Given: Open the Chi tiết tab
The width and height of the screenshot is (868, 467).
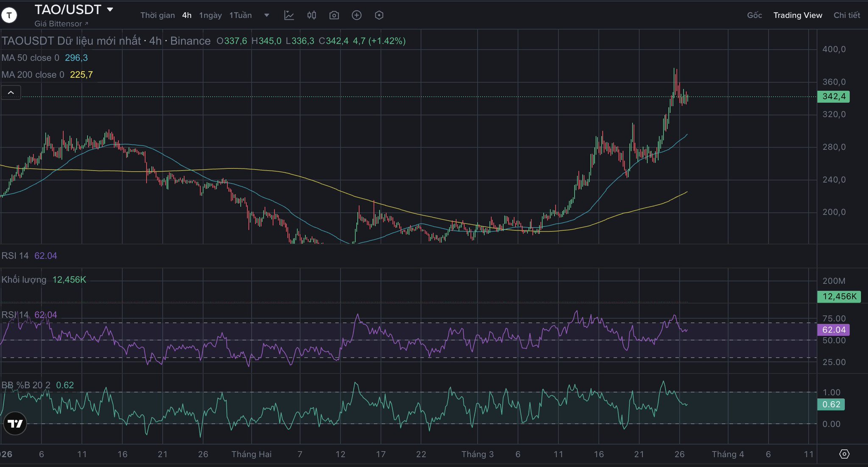Looking at the screenshot, I should (846, 15).
